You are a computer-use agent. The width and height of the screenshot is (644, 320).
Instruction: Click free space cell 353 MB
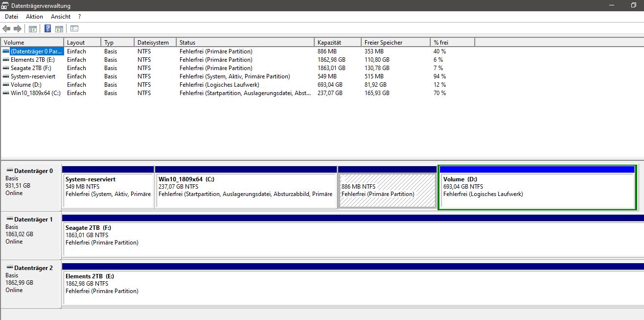(374, 51)
